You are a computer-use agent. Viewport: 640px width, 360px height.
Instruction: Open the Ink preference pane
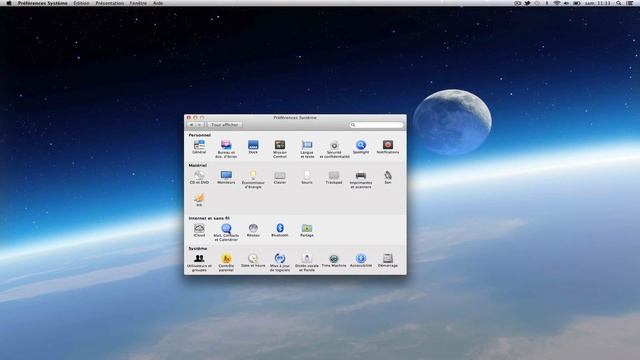[x=199, y=200]
